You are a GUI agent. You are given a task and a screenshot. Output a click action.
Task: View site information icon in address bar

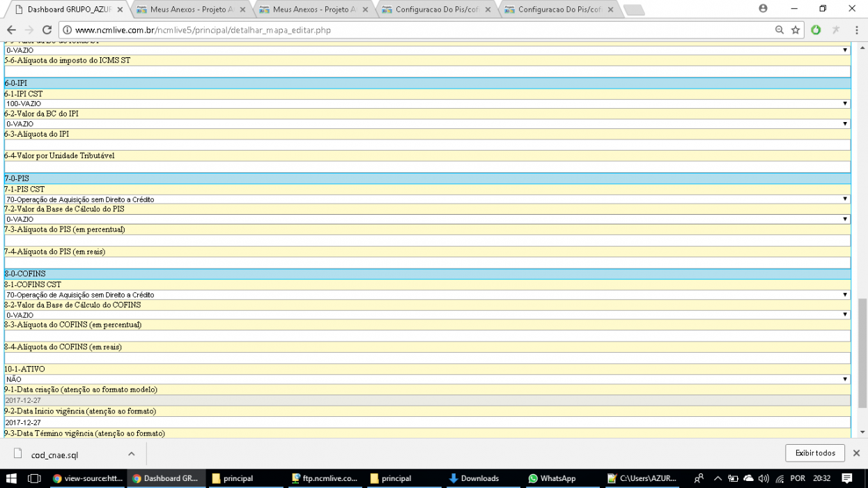coord(67,30)
